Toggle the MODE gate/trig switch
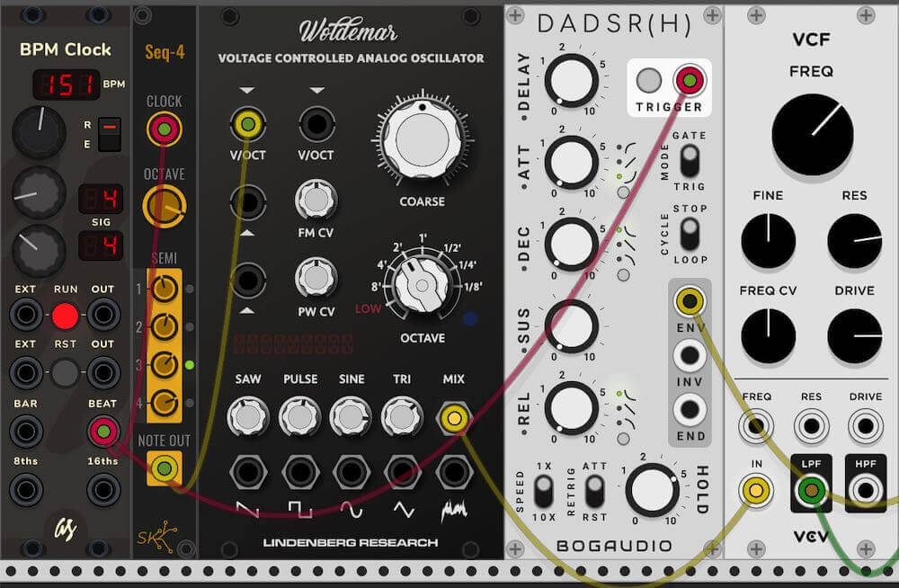 (x=690, y=161)
